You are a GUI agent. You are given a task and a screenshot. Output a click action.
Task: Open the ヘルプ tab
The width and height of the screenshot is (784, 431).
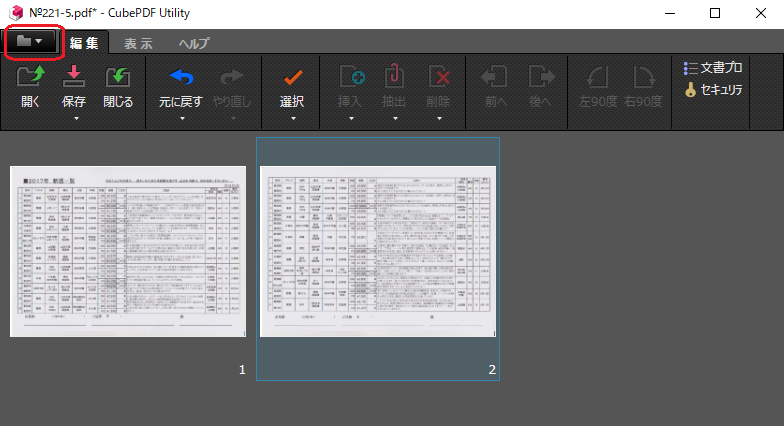[x=194, y=44]
